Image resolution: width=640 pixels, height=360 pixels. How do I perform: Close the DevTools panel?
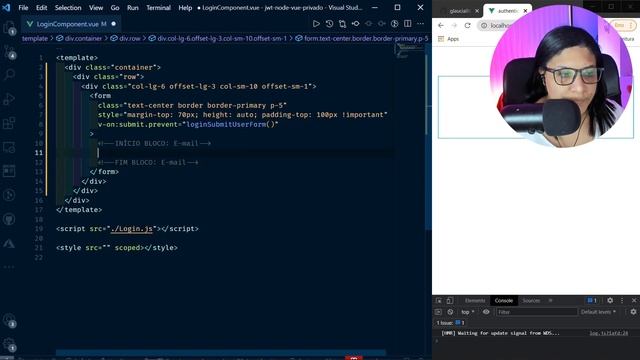634,300
